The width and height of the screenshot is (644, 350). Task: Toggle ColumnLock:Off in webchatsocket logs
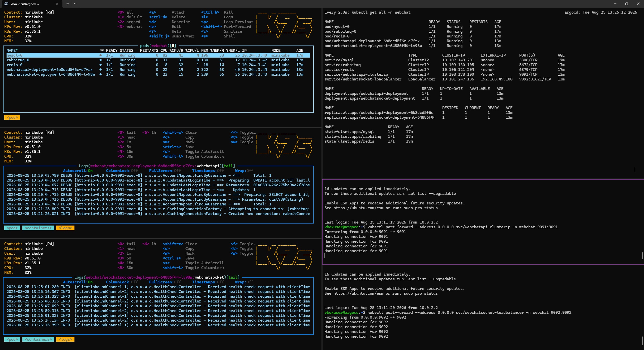point(122,282)
